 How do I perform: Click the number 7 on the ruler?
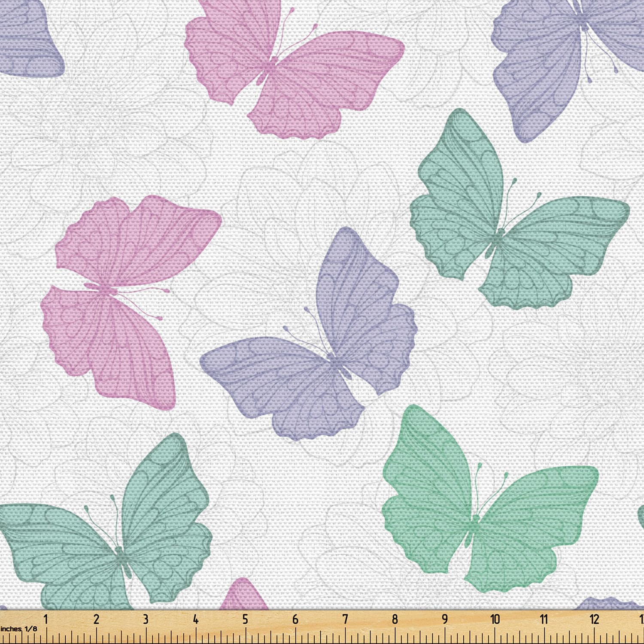click(x=345, y=619)
